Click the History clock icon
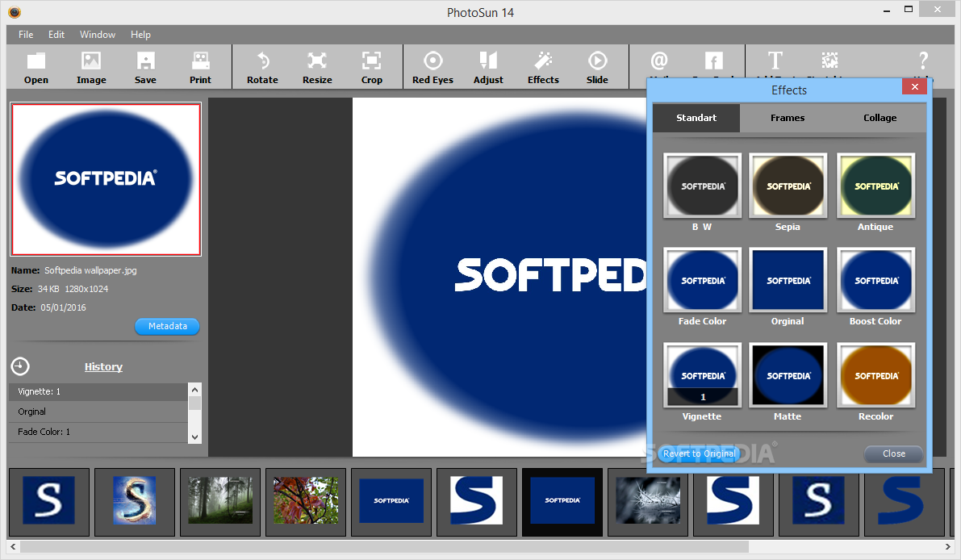961x560 pixels. pyautogui.click(x=20, y=366)
